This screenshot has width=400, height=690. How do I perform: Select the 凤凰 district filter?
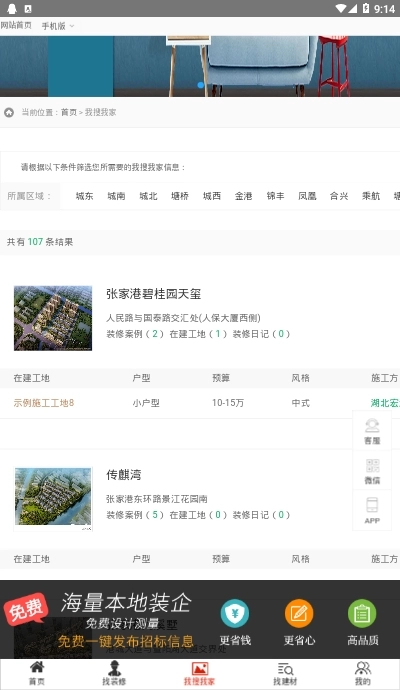[x=307, y=196]
